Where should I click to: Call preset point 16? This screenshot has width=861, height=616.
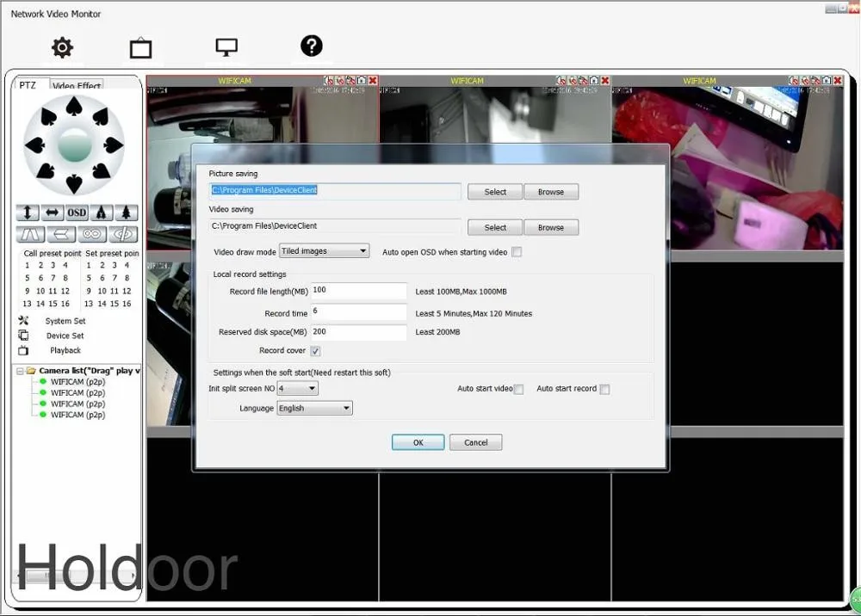(65, 304)
